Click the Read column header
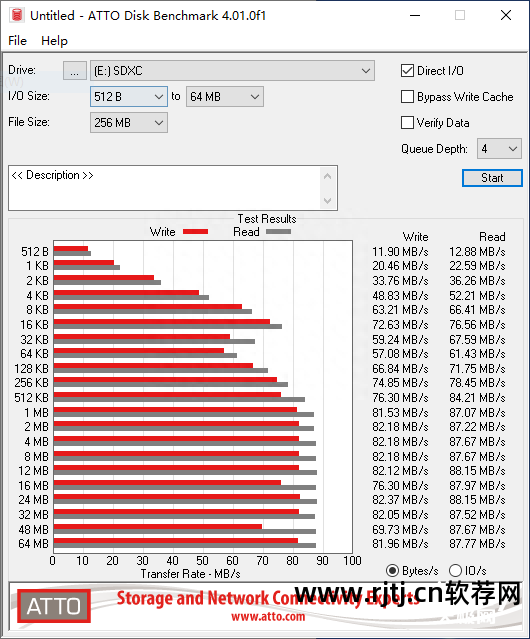 (x=492, y=237)
